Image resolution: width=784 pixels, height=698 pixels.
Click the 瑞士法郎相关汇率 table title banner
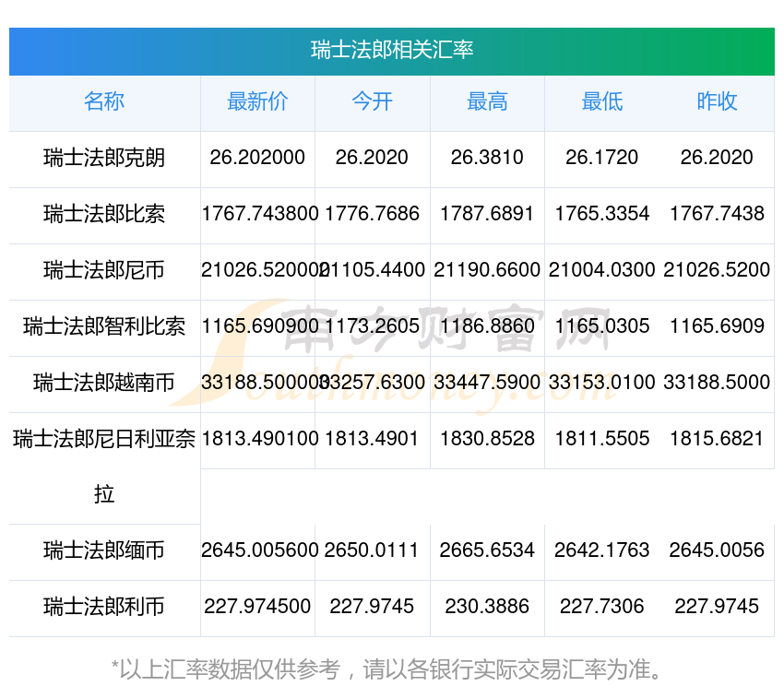click(392, 50)
